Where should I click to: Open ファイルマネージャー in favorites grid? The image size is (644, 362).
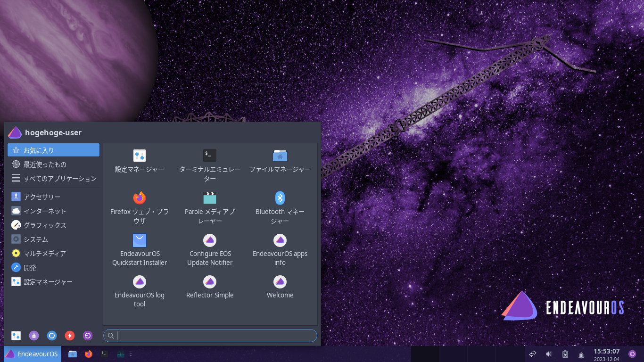pos(280,161)
